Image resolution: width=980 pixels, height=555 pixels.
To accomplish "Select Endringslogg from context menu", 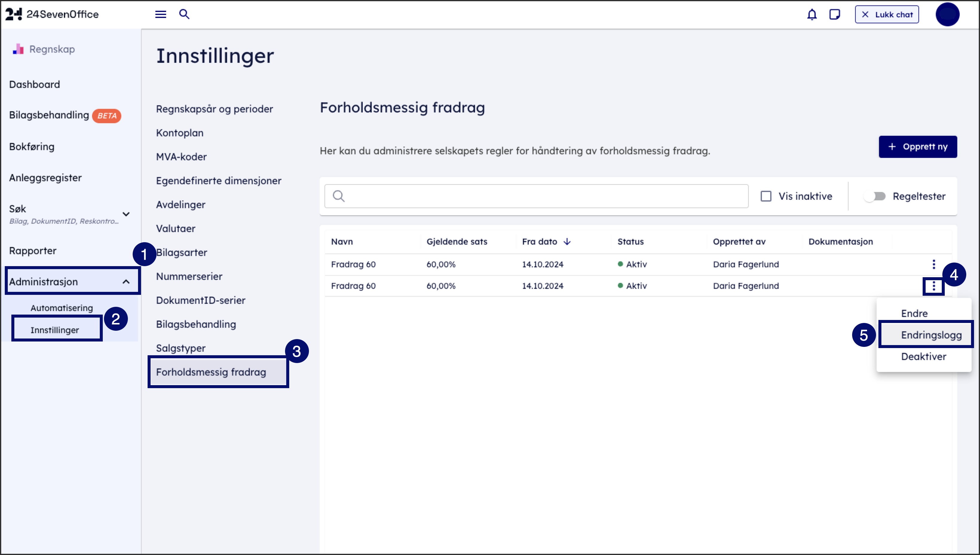I will pyautogui.click(x=931, y=335).
